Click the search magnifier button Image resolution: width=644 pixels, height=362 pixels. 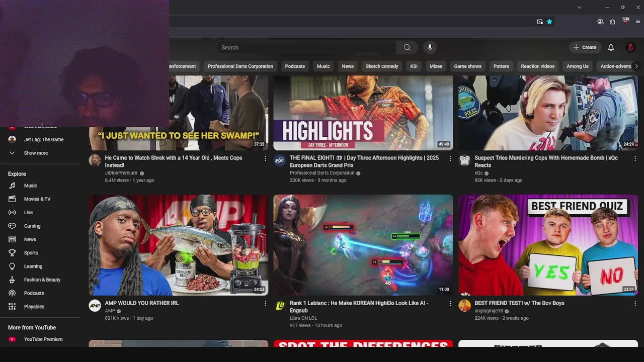(x=407, y=47)
